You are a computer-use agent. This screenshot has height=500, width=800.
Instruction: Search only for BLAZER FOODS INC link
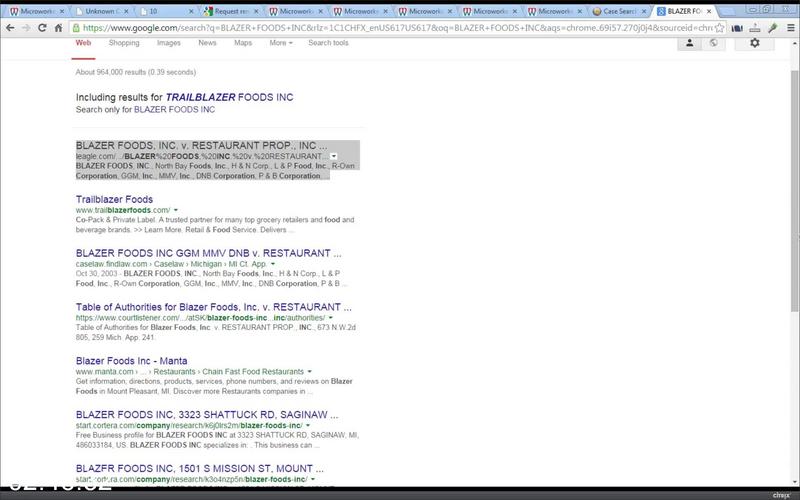(x=174, y=110)
